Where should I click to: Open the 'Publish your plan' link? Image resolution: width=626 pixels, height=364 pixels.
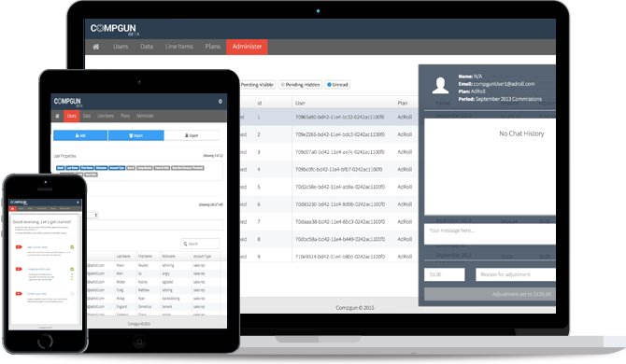click(x=36, y=294)
